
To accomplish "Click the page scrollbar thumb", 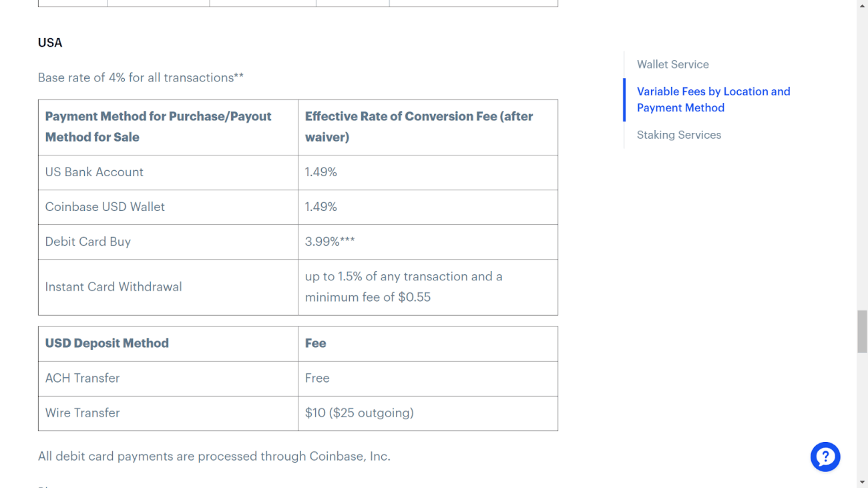I will tap(862, 331).
